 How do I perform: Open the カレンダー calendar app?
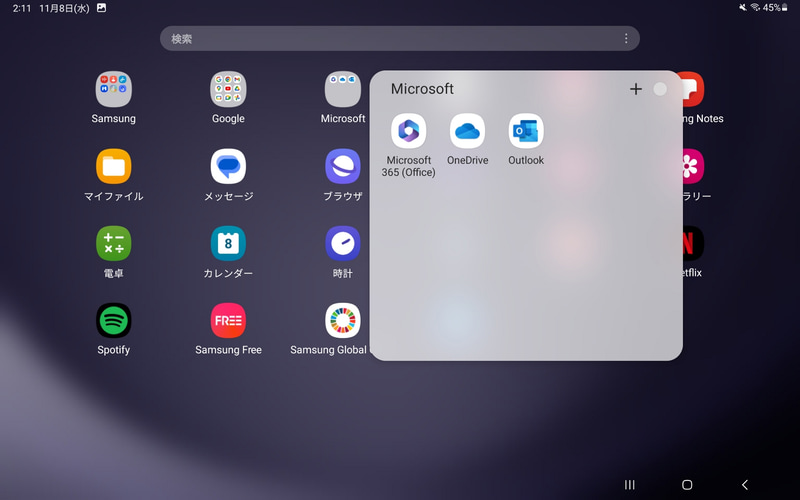(x=228, y=243)
